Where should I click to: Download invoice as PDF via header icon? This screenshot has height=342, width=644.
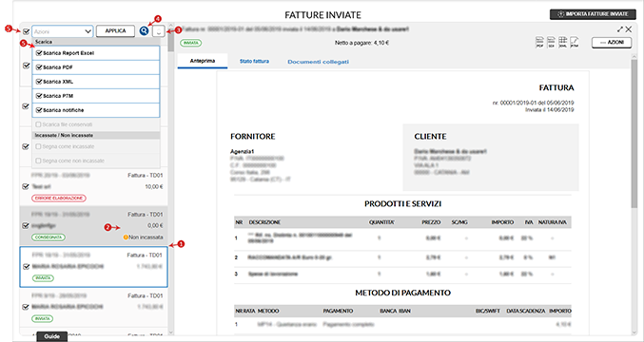pos(539,42)
